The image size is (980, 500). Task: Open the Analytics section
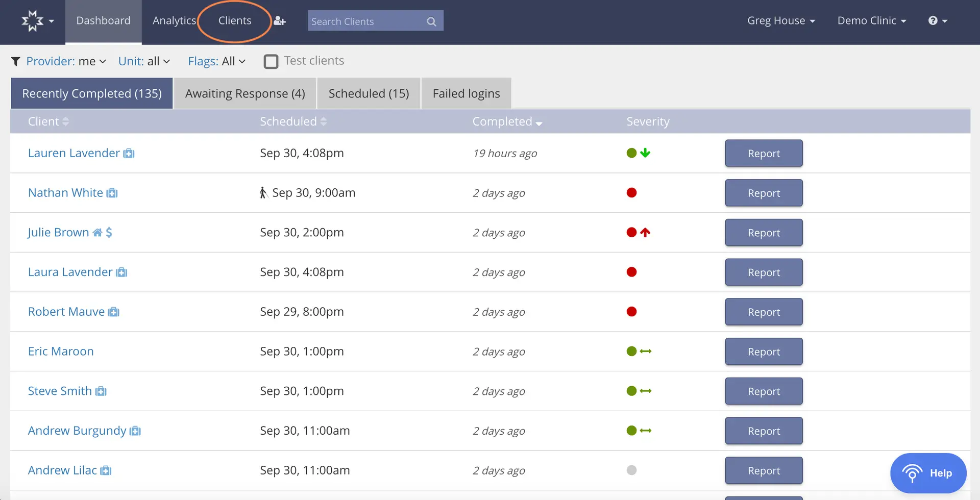coord(174,20)
